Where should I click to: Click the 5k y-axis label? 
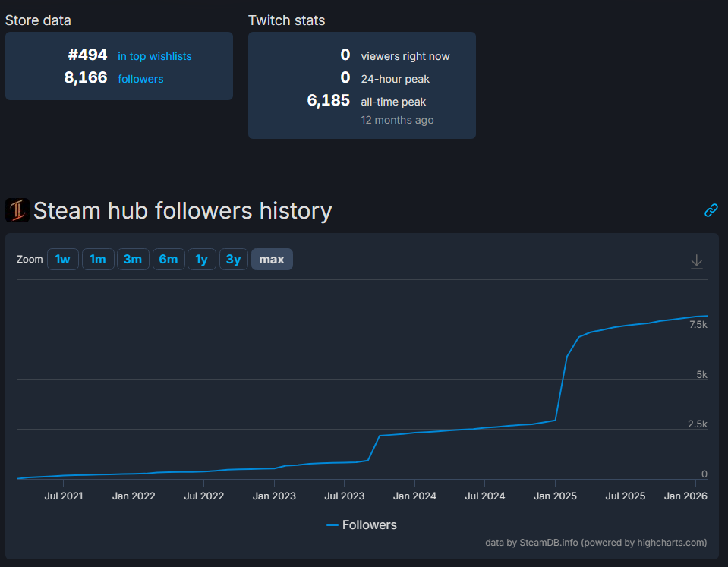pyautogui.click(x=701, y=375)
